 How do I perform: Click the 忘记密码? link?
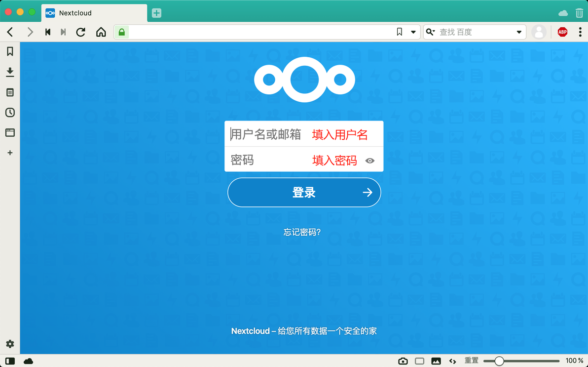[x=302, y=232]
